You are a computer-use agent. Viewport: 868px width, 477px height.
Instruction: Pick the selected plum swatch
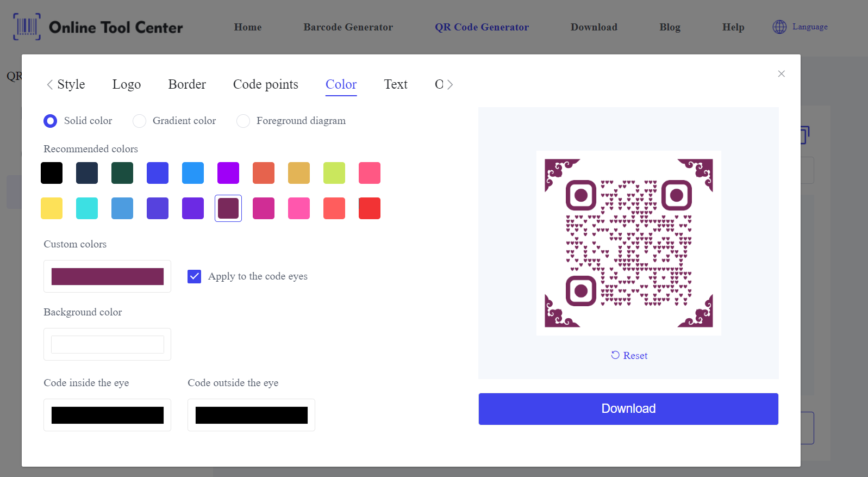(x=228, y=208)
